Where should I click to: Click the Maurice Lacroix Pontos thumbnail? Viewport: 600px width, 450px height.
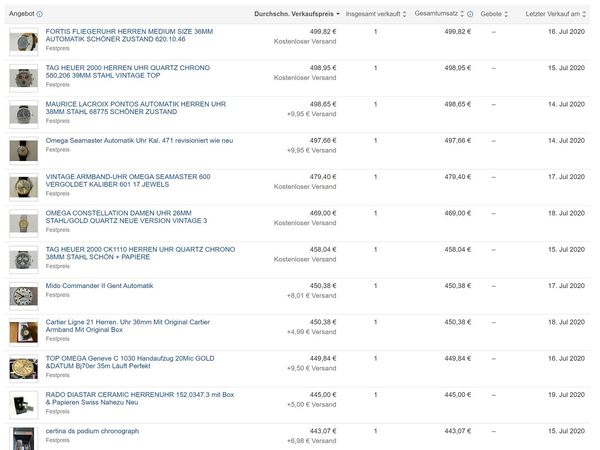(x=24, y=114)
